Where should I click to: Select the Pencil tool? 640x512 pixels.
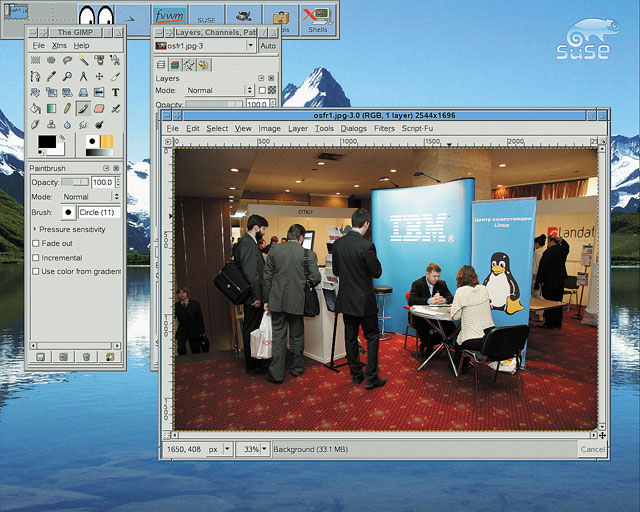tap(67, 109)
